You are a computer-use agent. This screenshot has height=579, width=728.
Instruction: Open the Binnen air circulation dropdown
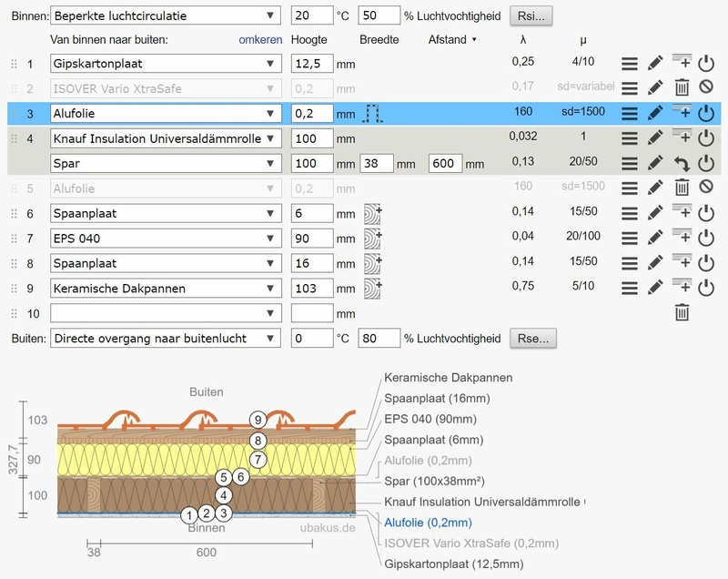[165, 16]
